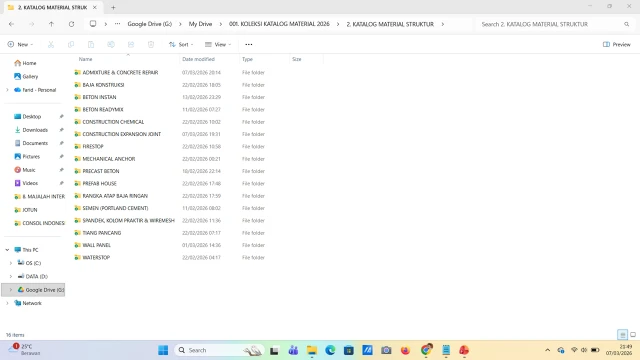640x360 pixels.
Task: Switch to large thumbnails view icon
Action: 633,335
